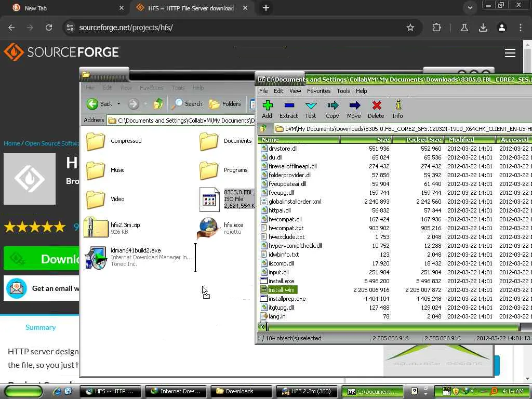Select the Video folder
The height and width of the screenshot is (399, 532).
click(x=105, y=199)
